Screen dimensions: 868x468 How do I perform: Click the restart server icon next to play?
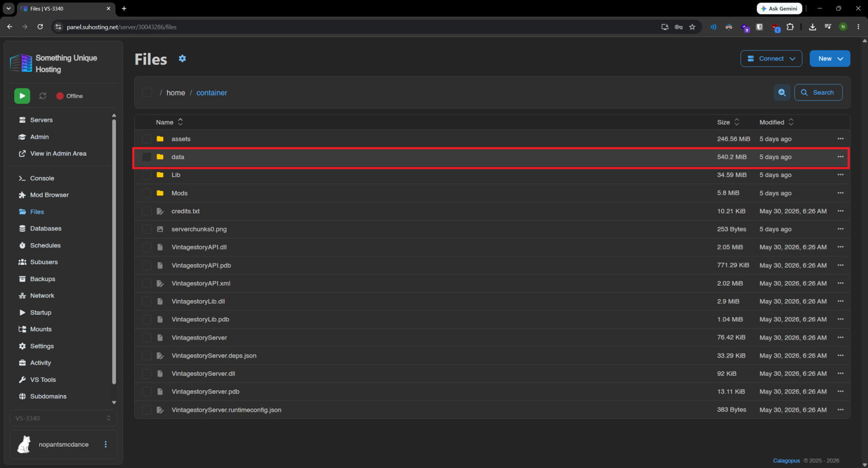pyautogui.click(x=43, y=96)
